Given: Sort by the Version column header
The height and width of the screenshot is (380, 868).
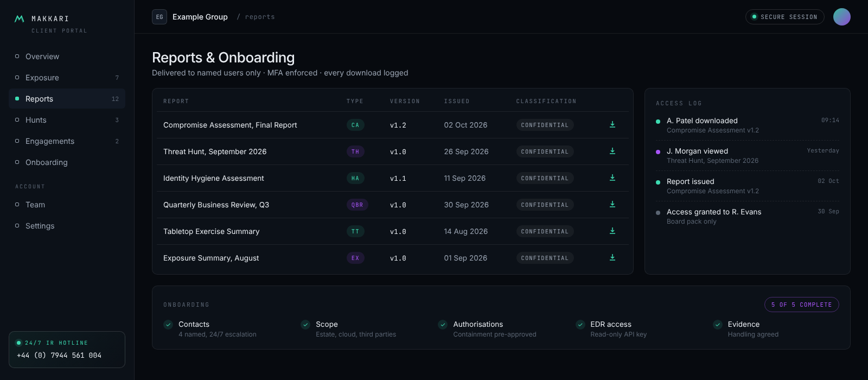Looking at the screenshot, I should click(x=405, y=102).
